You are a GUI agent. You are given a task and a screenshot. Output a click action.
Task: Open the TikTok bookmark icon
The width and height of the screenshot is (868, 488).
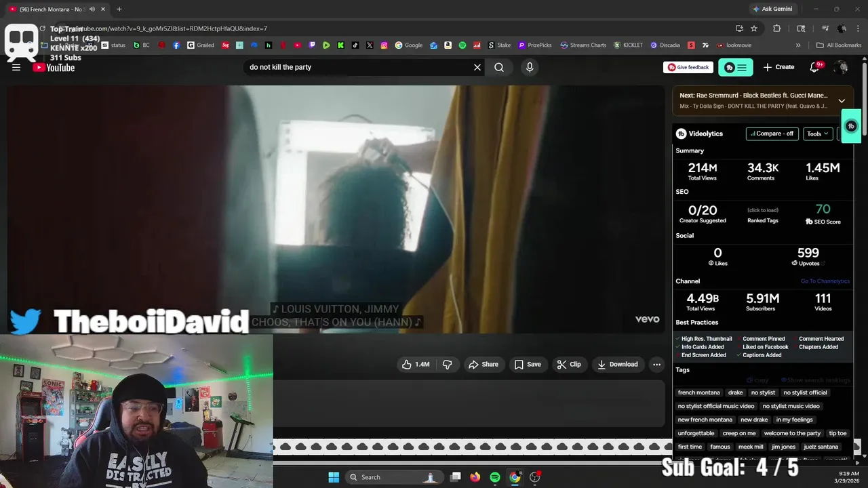tap(355, 45)
